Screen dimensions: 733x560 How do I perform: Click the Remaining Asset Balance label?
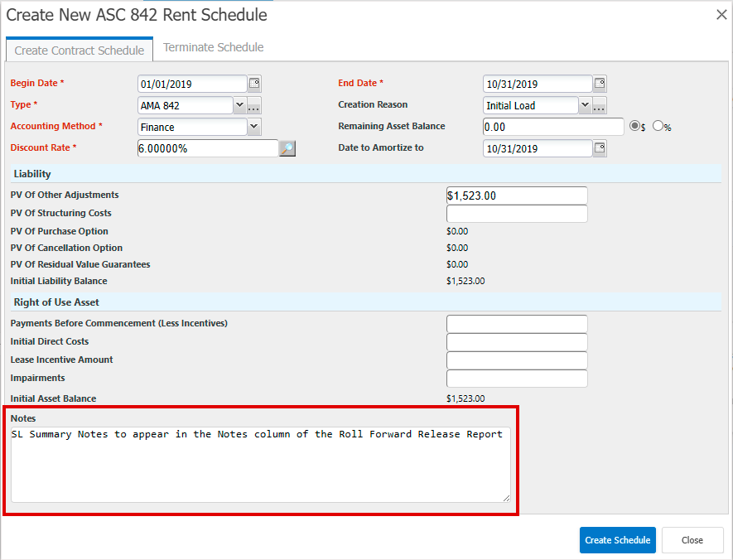point(391,126)
